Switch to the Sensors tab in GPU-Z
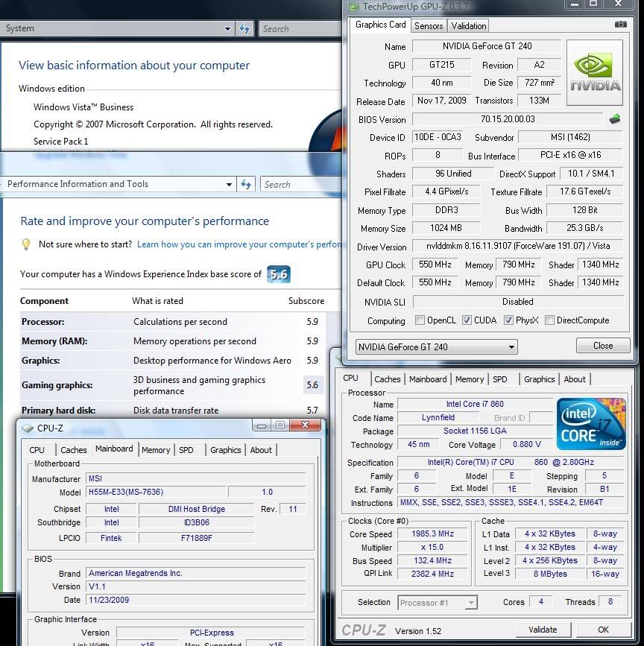This screenshot has height=646, width=644. click(x=429, y=25)
